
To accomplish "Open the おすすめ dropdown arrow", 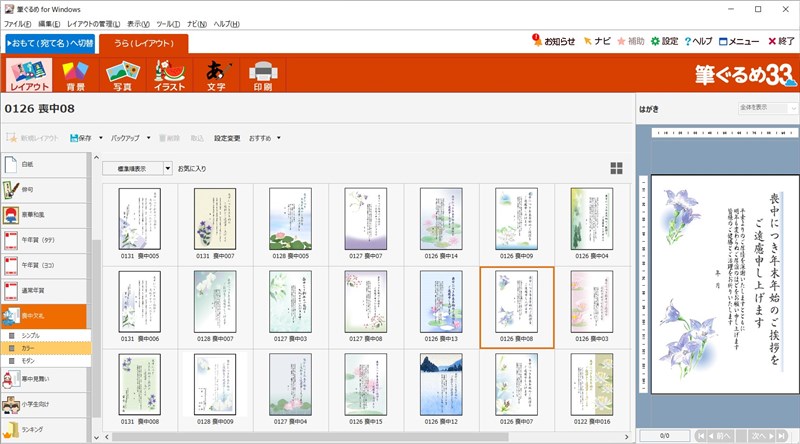I will click(279, 138).
